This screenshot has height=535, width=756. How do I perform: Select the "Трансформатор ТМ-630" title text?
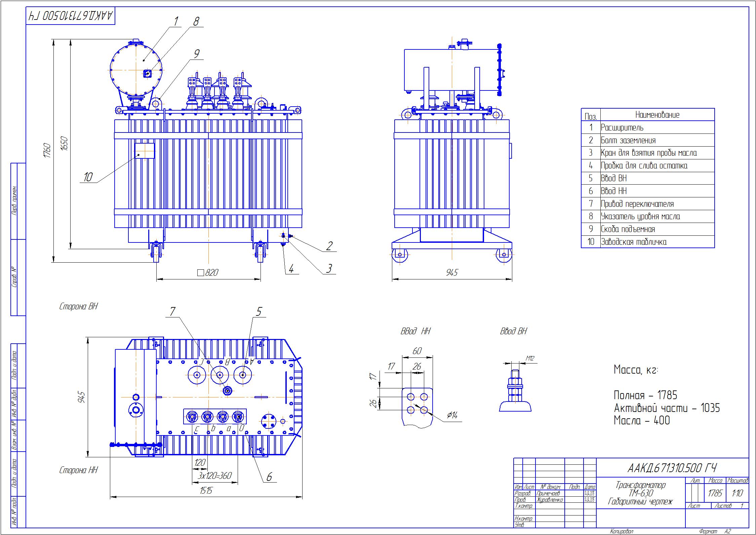pos(640,489)
